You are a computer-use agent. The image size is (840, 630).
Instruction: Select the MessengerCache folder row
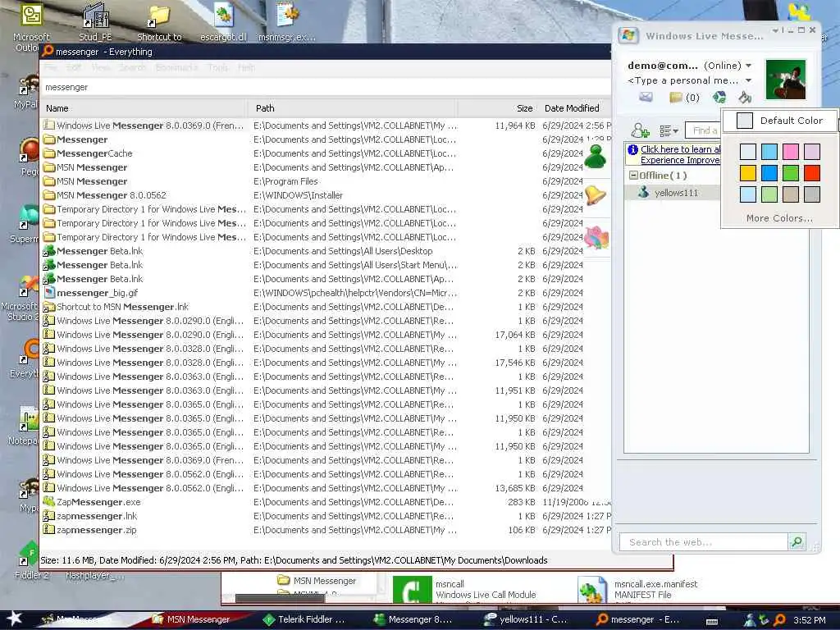[x=326, y=153]
